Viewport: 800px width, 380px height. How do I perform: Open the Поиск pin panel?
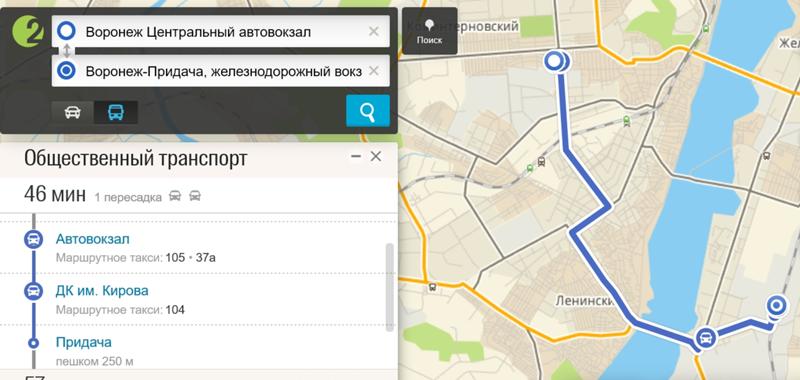430,31
